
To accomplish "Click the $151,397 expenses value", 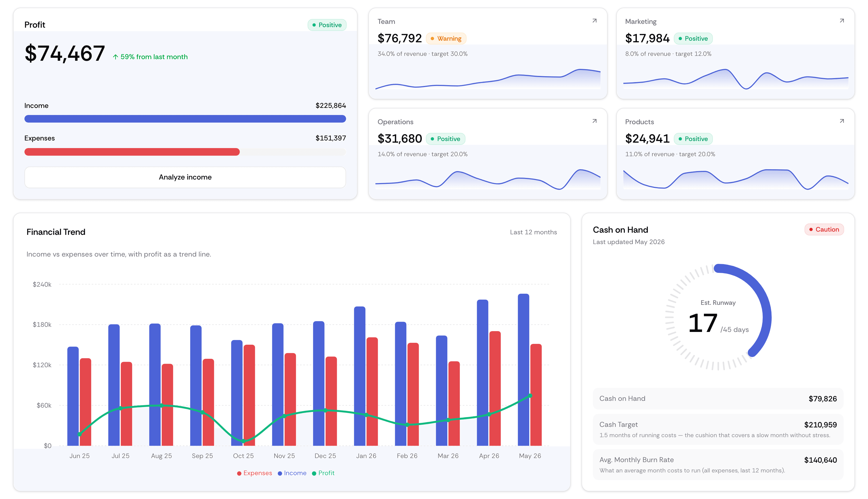I will [331, 138].
